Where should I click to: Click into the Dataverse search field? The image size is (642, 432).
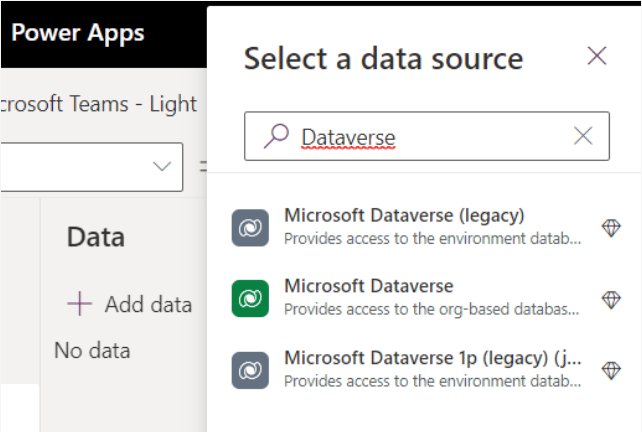click(x=427, y=136)
